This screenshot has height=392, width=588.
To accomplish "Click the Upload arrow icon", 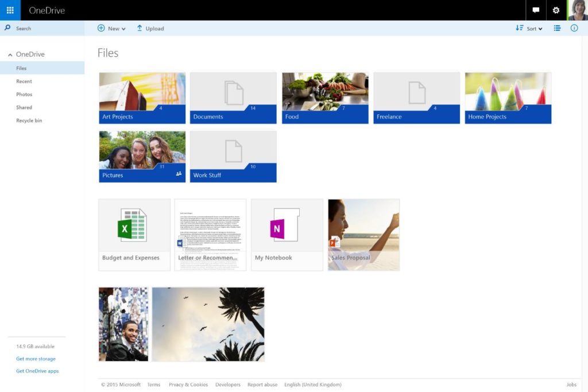I will coord(140,28).
